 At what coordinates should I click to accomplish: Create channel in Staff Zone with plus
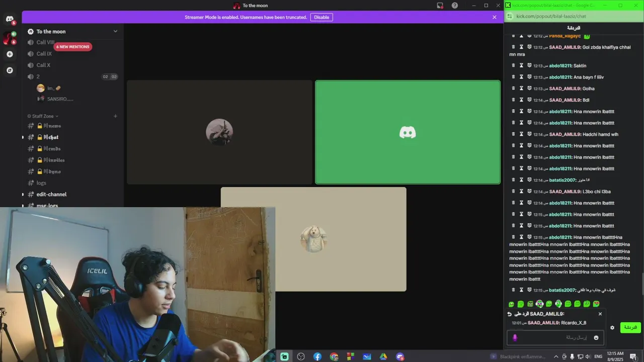[115, 116]
